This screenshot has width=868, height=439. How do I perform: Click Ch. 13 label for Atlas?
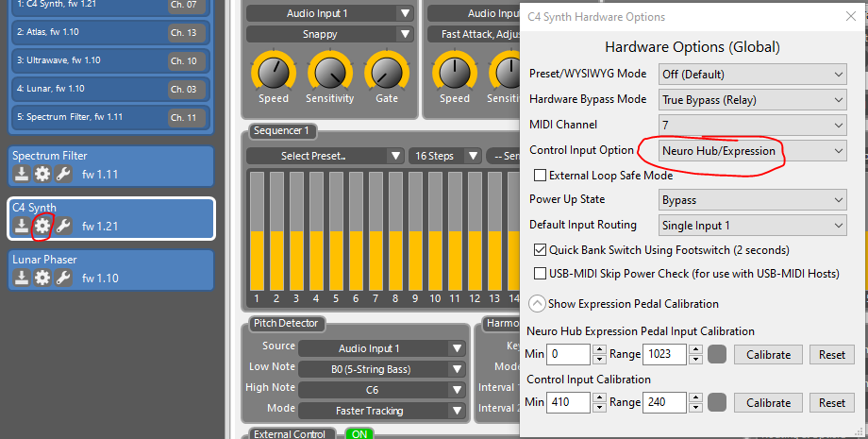pos(186,33)
